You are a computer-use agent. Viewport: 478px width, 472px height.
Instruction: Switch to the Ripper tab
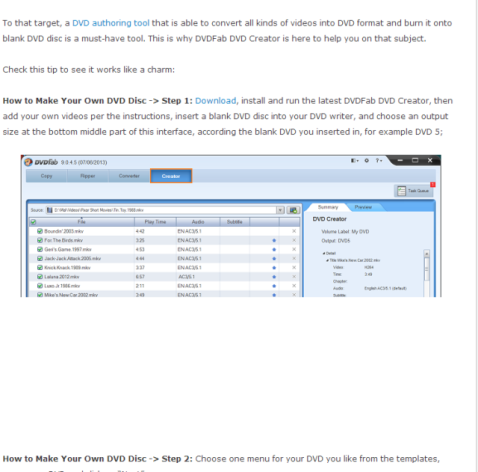click(x=88, y=176)
